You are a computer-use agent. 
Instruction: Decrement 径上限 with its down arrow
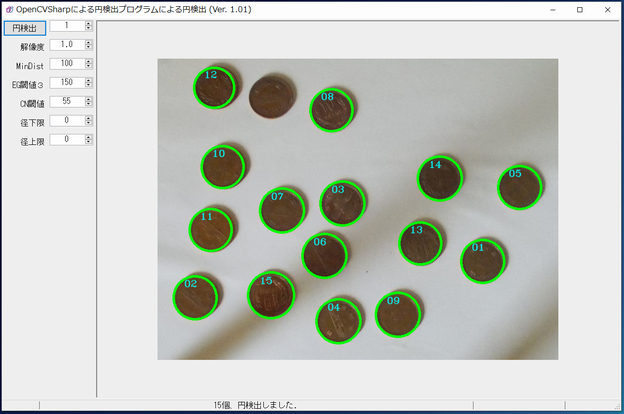coord(88,142)
